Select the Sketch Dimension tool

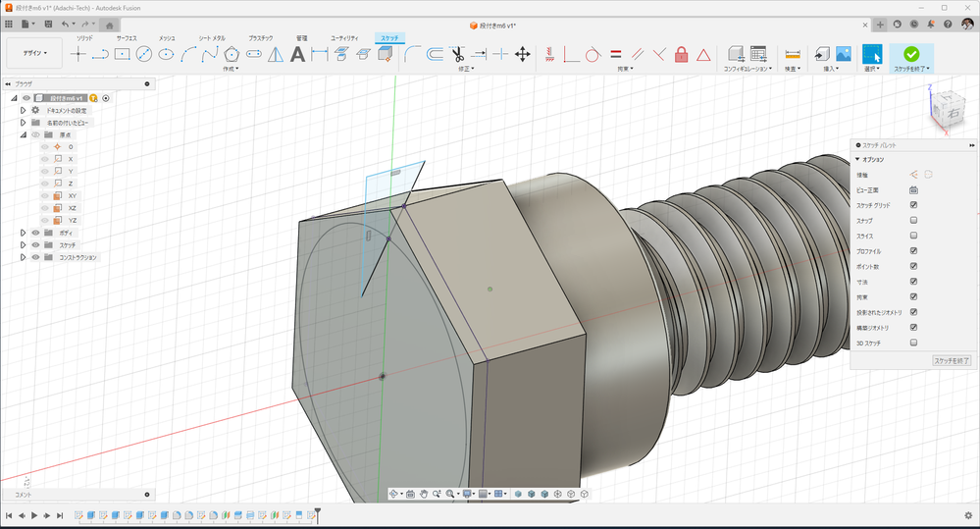[320, 54]
